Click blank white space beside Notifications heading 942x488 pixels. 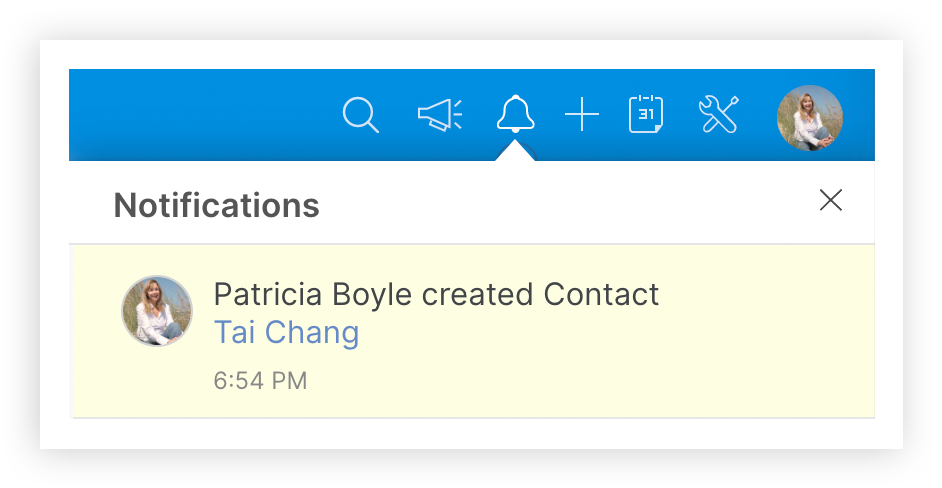560,205
